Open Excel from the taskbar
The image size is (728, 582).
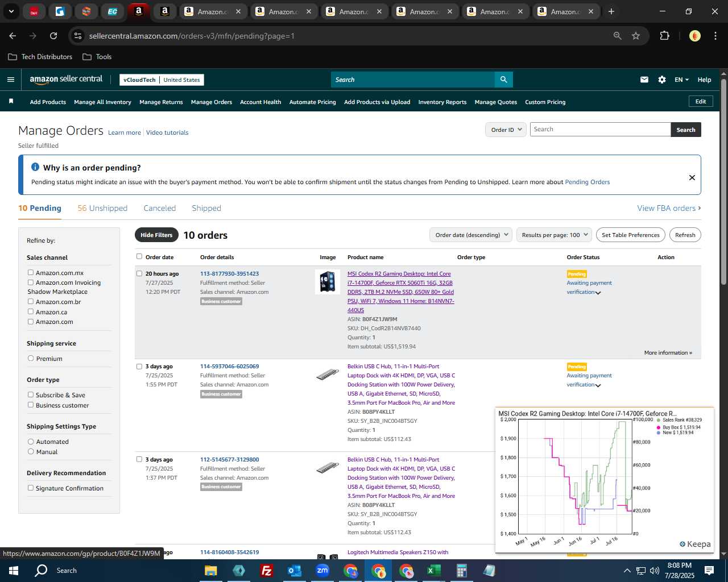[x=433, y=571]
